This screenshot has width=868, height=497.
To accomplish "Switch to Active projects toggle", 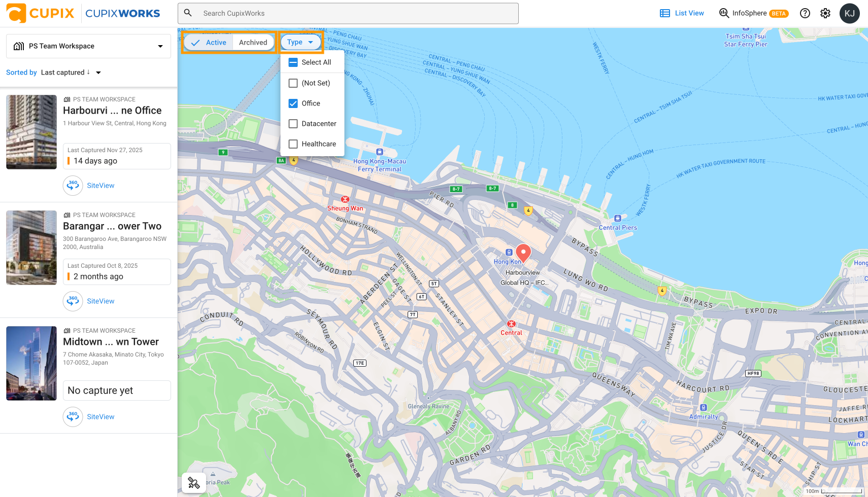I will [209, 43].
